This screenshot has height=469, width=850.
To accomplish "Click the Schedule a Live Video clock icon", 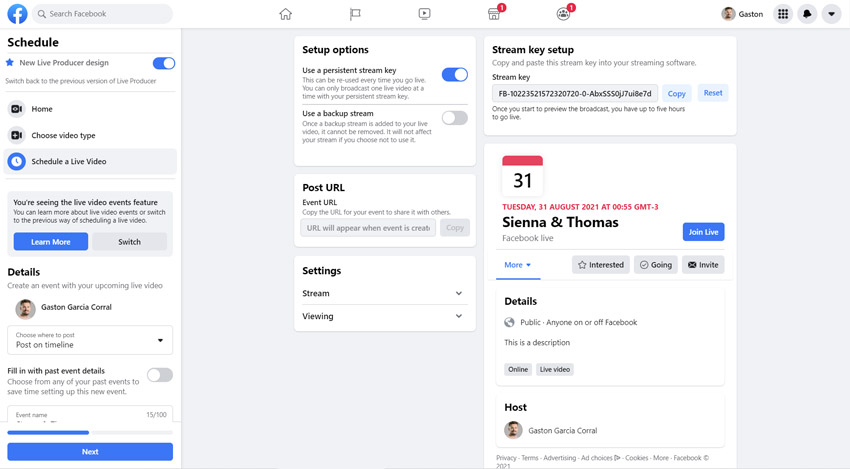I will [x=17, y=162].
